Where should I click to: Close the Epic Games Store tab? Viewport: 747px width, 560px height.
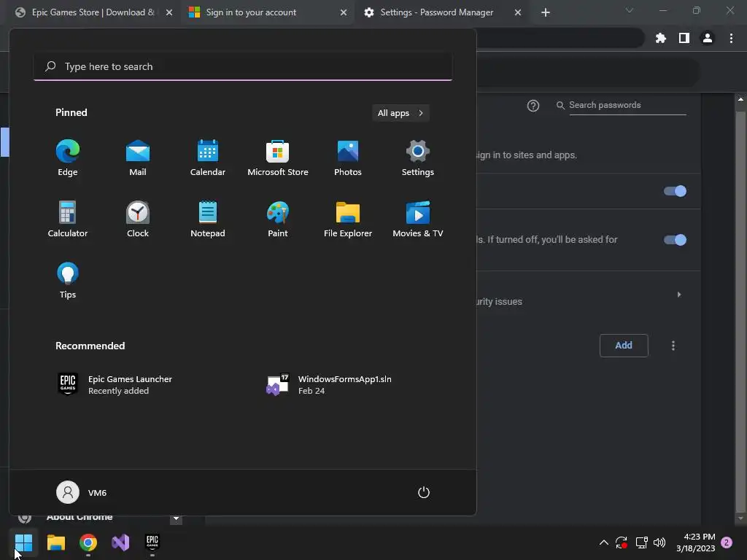[x=169, y=12]
